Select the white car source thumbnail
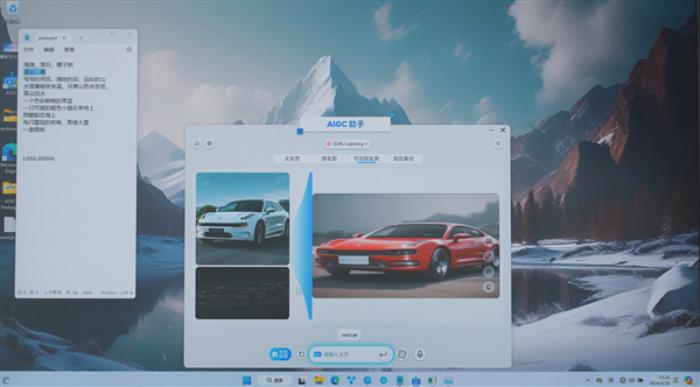The height and width of the screenshot is (387, 700). 242,218
